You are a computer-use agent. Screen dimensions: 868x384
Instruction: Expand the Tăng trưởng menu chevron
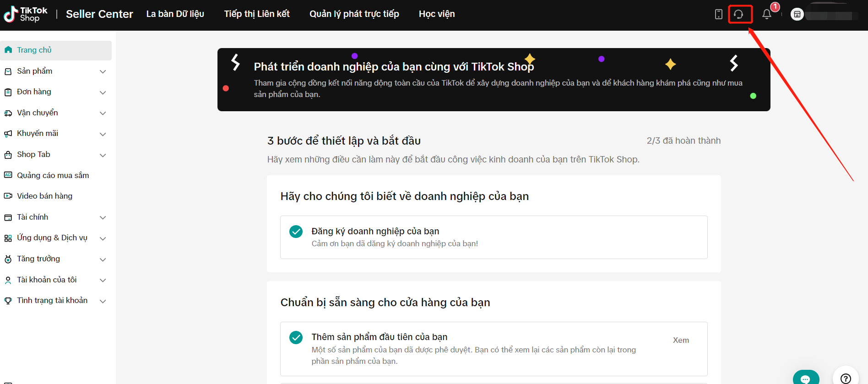click(103, 260)
